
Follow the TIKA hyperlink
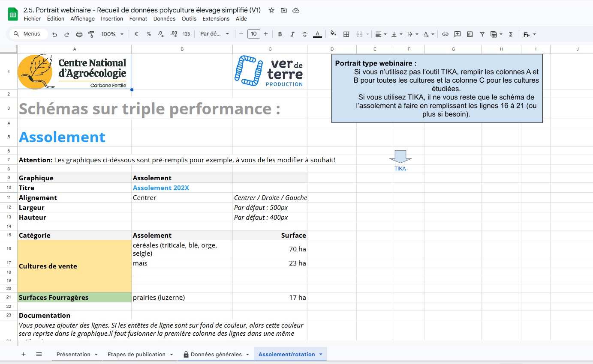[400, 169]
